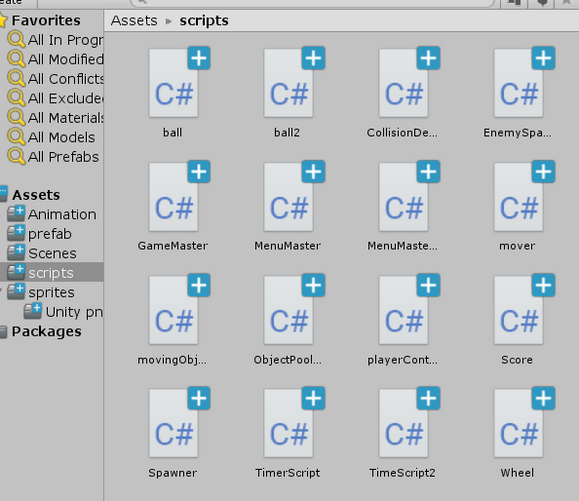
Task: Click scripts in the breadcrumb path
Action: tap(204, 21)
